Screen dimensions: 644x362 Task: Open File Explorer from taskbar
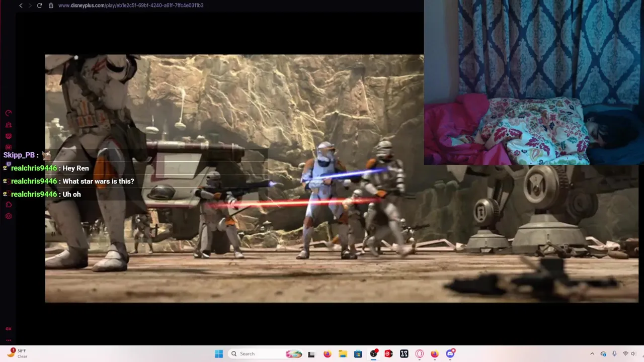(x=343, y=354)
